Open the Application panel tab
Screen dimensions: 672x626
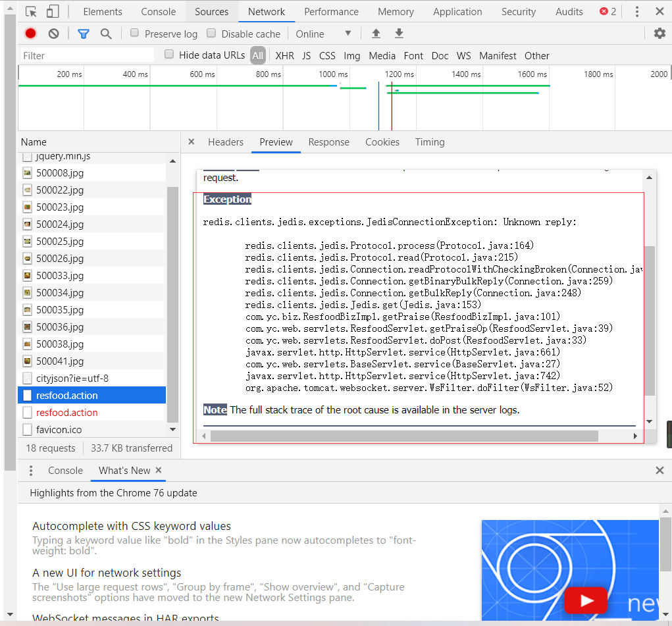coord(457,12)
